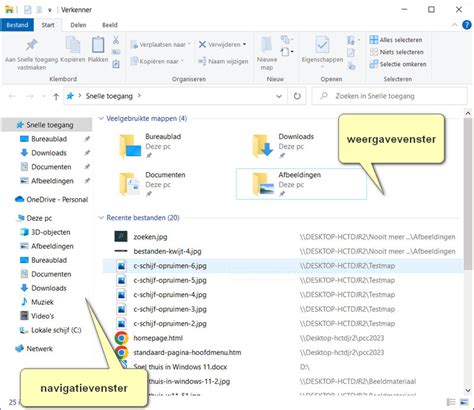Click the 'Zoeken in Snelle toegang' search box
The width and height of the screenshot is (474, 410).
coord(390,96)
